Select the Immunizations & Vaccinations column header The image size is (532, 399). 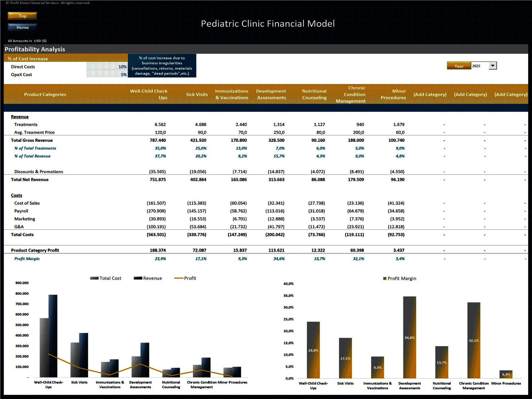[x=232, y=94]
